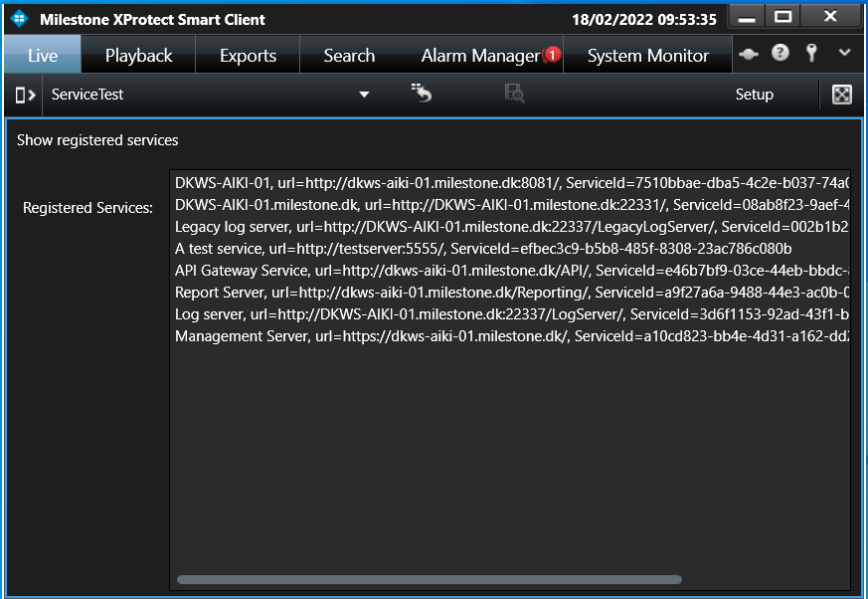Image resolution: width=868 pixels, height=599 pixels.
Task: Click the reload view icon
Action: click(x=422, y=94)
